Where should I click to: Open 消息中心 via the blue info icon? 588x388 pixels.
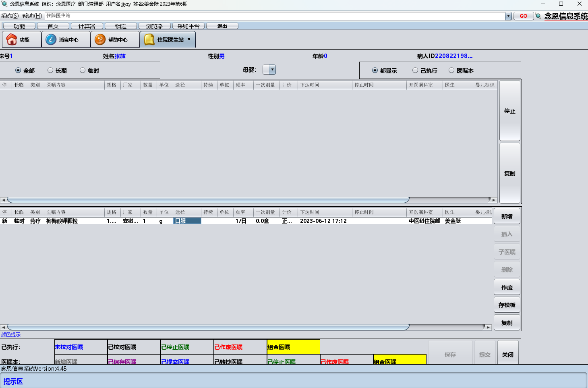coord(51,39)
